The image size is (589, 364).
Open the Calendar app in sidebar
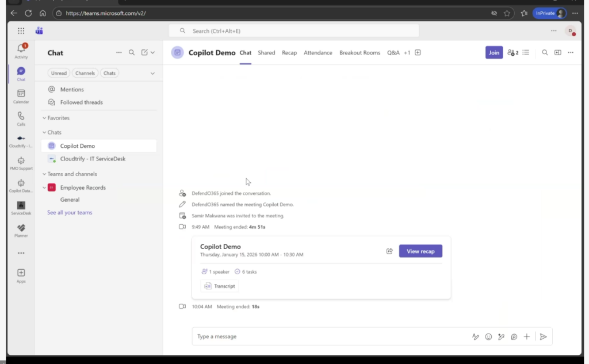(21, 96)
